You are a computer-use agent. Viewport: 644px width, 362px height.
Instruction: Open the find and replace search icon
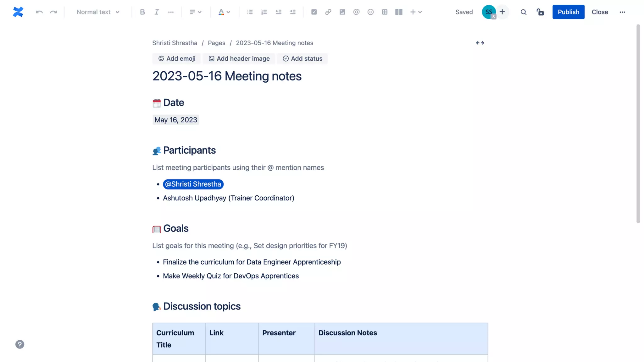523,12
